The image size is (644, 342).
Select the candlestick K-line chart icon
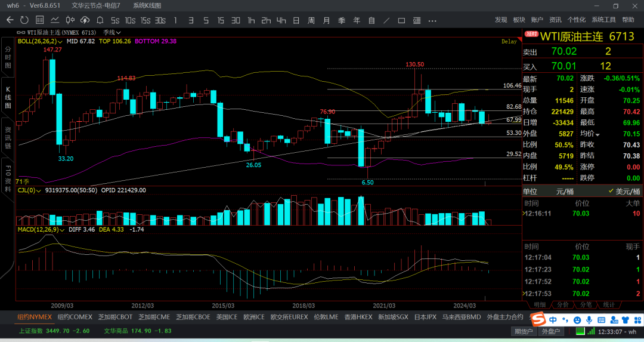pyautogui.click(x=70, y=20)
